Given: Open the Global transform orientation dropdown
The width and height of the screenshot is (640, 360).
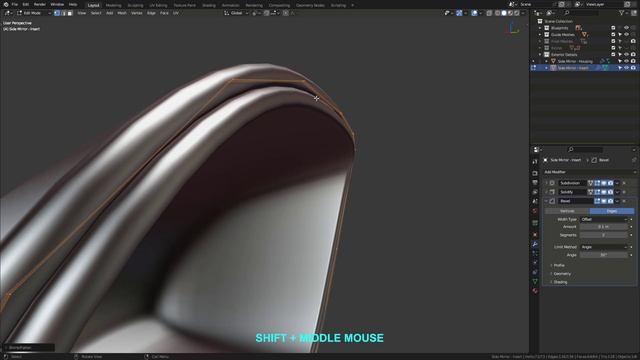Looking at the screenshot, I should 237,13.
